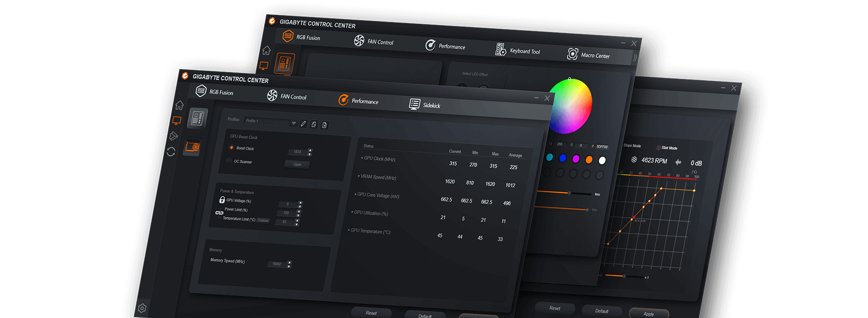Select the orange graphics card device icon
Viewport: 868px width, 318px height.
tap(193, 147)
